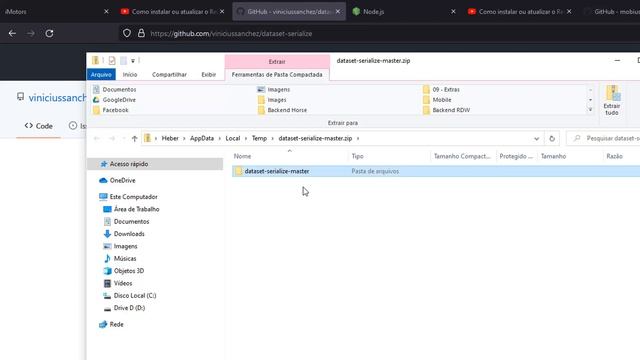Viewport: 640px width, 360px height.
Task: Open the Code tab on GitHub page
Action: pos(39,126)
